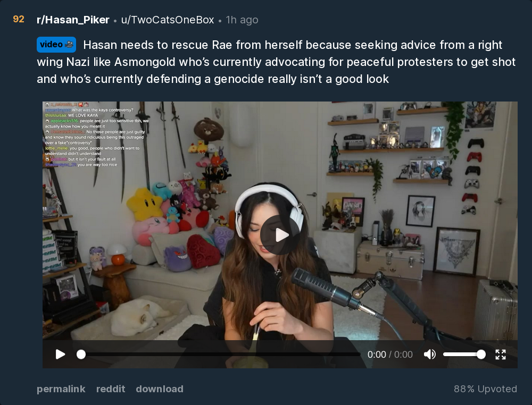The width and height of the screenshot is (532, 405).
Task: Open the permalink link
Action: [61, 389]
